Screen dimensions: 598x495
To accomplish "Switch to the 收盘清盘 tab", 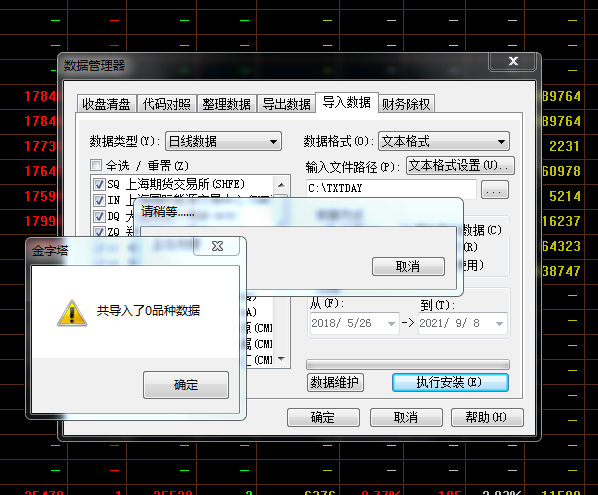I will [106, 104].
